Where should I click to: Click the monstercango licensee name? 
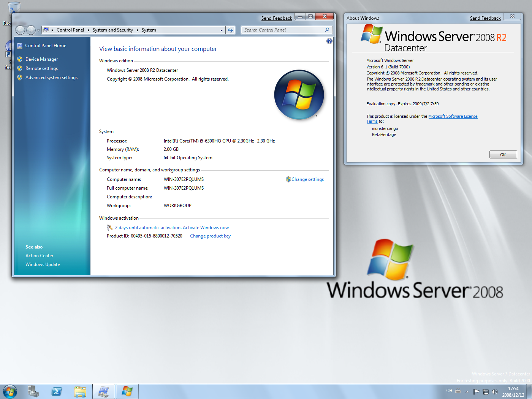[385, 128]
